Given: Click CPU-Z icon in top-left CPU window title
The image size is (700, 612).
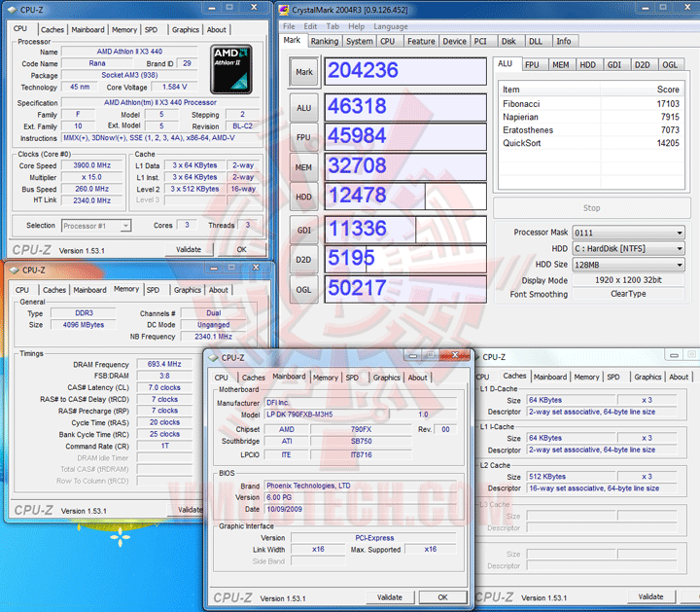Looking at the screenshot, I should pos(12,10).
